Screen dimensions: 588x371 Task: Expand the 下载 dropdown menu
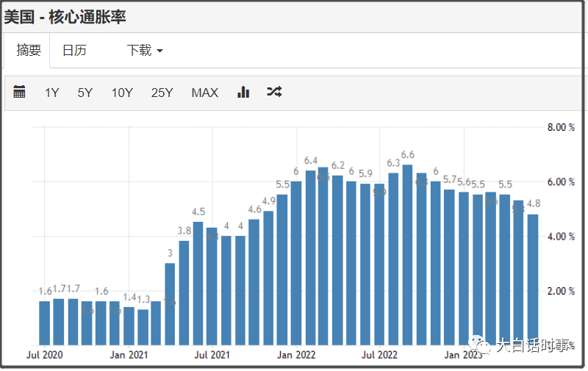145,50
